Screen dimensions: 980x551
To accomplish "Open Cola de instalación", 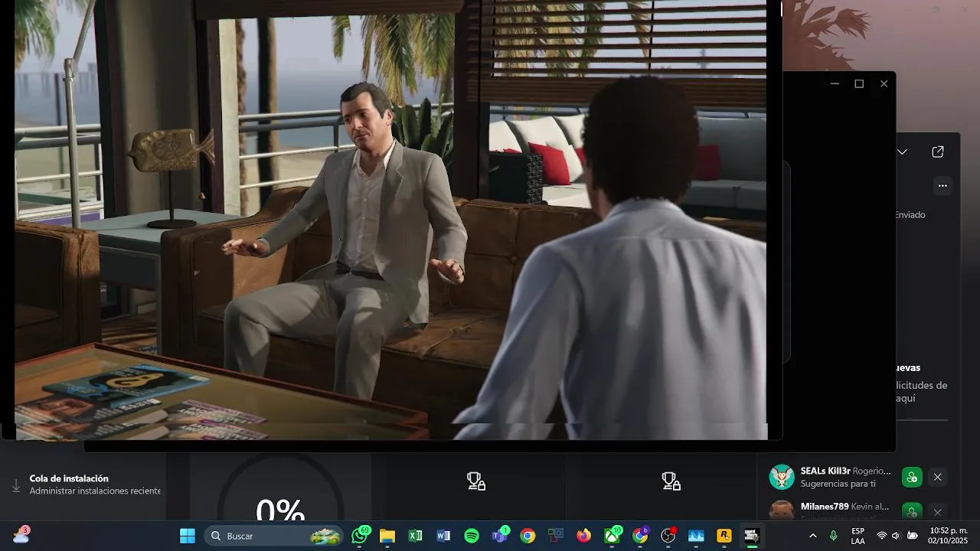I will [86, 484].
